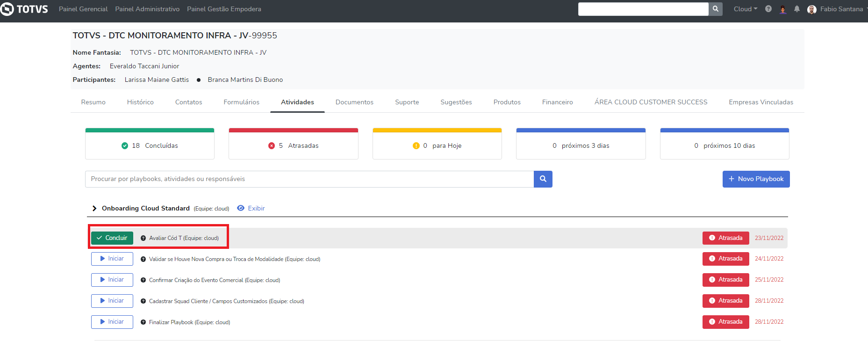Open Painel Administrativo in the top menu

click(147, 9)
